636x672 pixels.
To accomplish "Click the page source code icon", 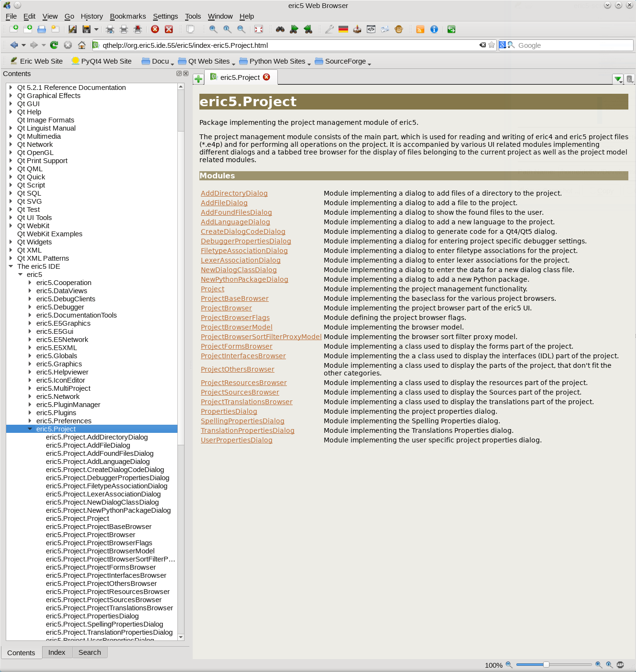I will pyautogui.click(x=371, y=29).
